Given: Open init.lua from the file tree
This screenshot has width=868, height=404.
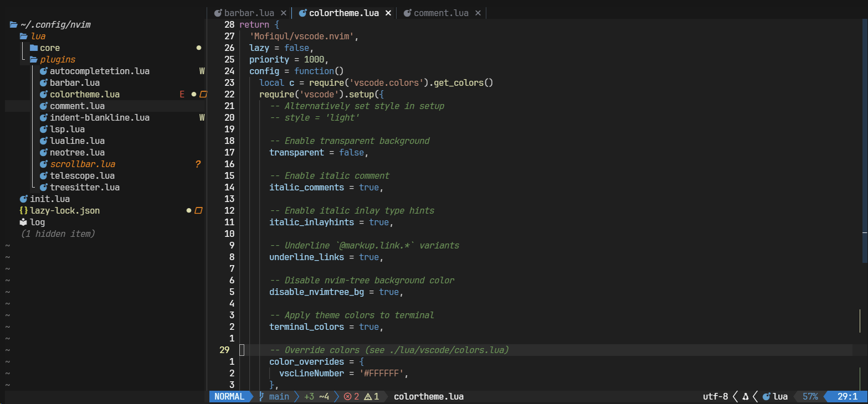Looking at the screenshot, I should (x=49, y=199).
